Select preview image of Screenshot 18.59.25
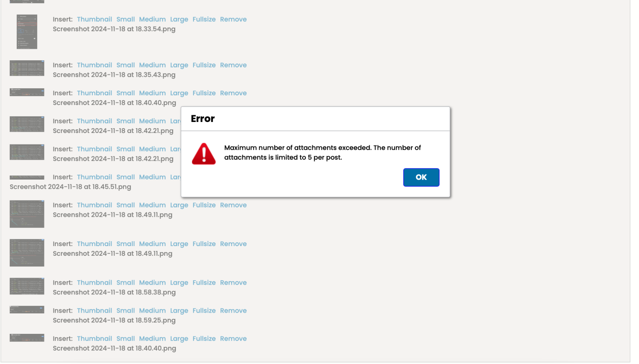Viewport: 639px width, 364px height. pyautogui.click(x=27, y=309)
